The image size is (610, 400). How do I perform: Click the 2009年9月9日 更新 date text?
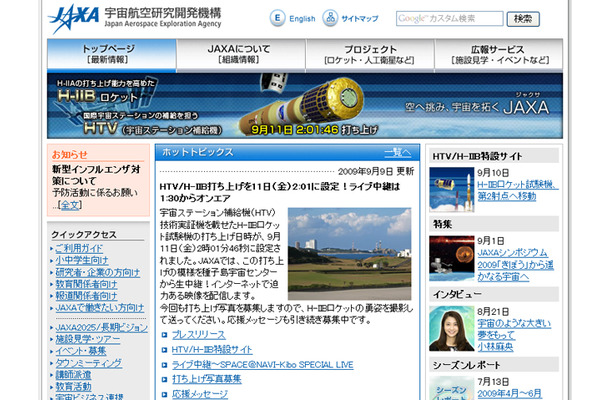click(376, 172)
